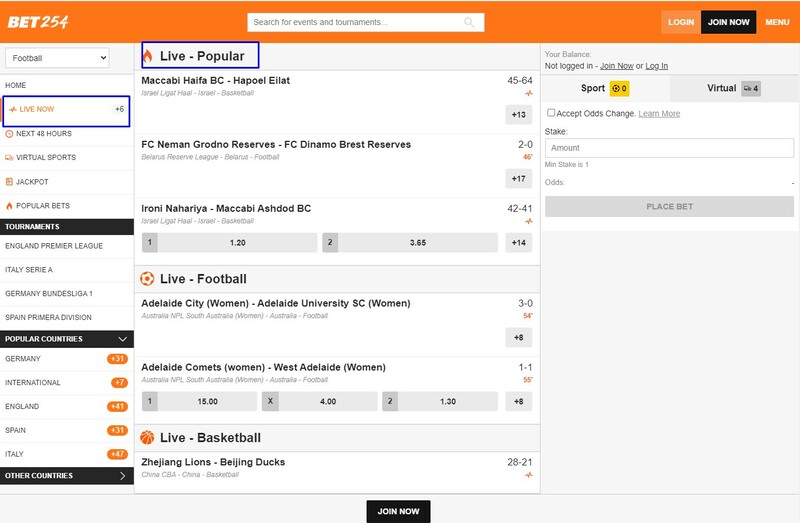800x523 pixels.
Task: Click the Virtual Sports icon in sidebar
Action: pos(9,158)
